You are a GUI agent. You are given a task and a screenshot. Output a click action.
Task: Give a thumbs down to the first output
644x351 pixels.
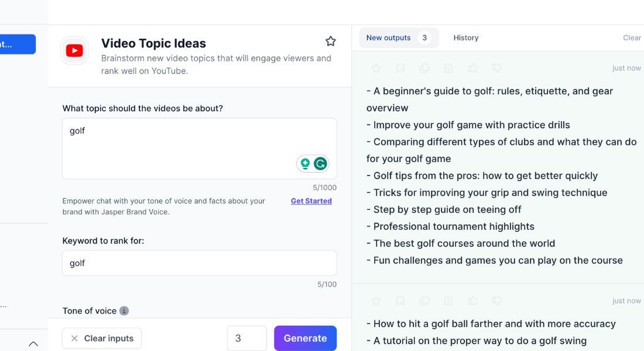coord(497,68)
